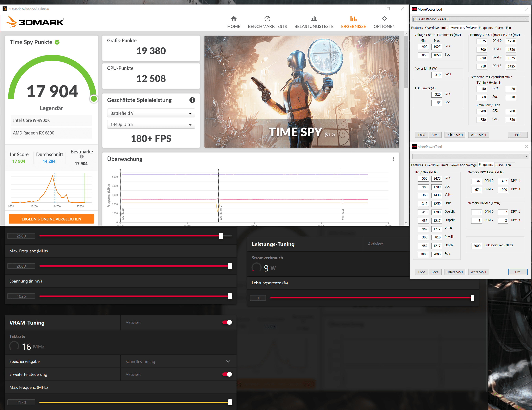Click Ergebnis Online Vergleichen button
Screen dimensions: 532x410
coord(51,219)
